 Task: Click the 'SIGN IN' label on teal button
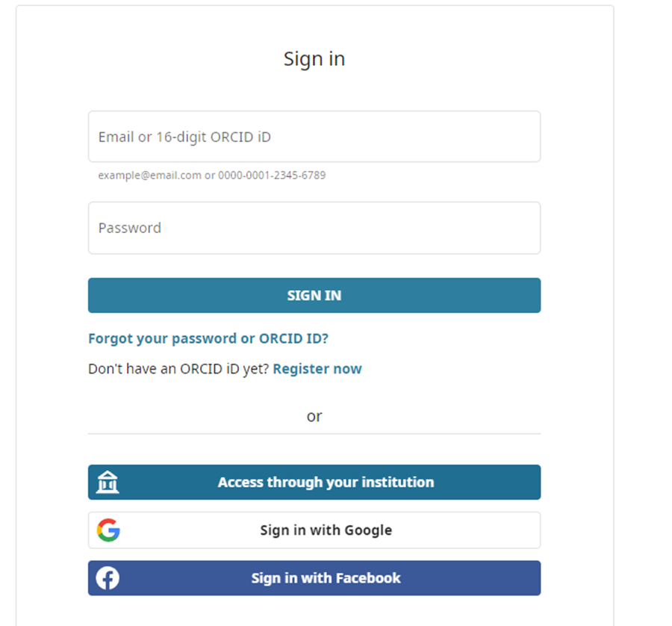tap(314, 296)
